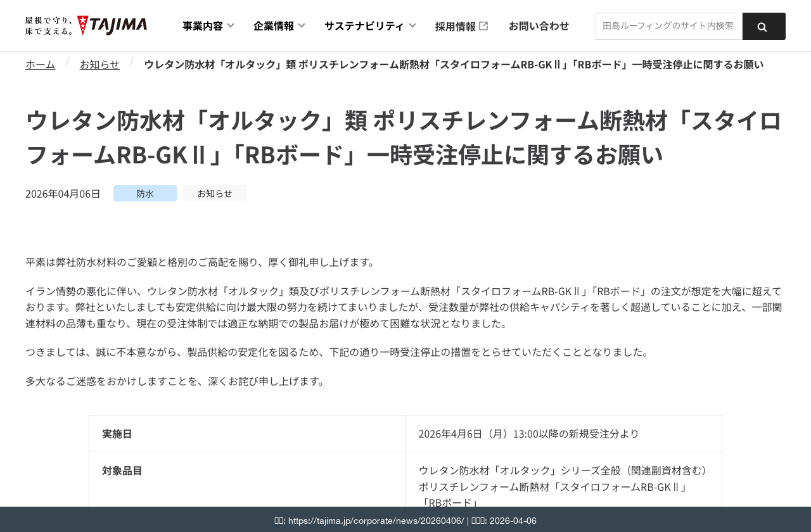The width and height of the screenshot is (811, 532).
Task: Click the current page breadcrumb title
Action: point(454,63)
